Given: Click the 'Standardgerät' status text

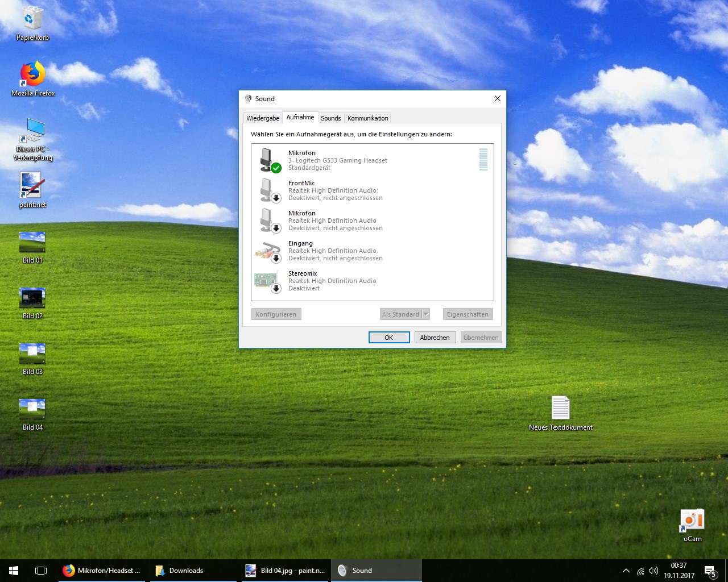Looking at the screenshot, I should (309, 168).
